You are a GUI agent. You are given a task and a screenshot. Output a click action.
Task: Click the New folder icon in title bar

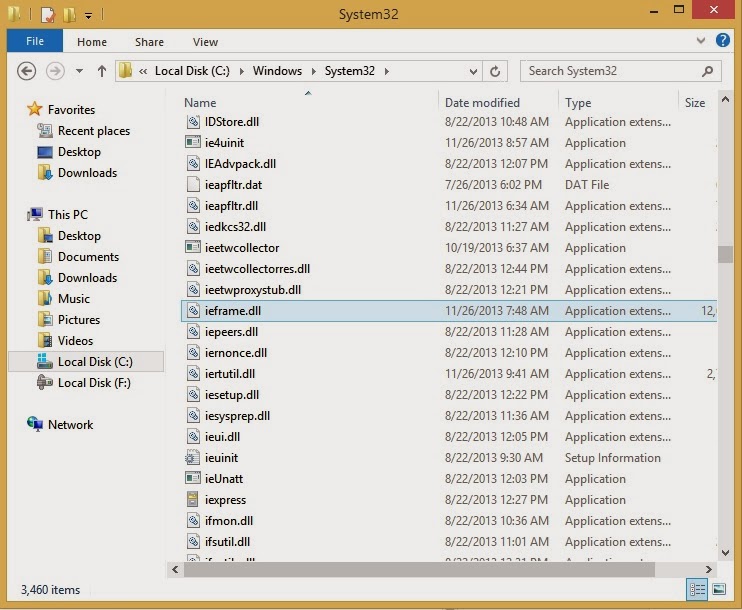[69, 15]
